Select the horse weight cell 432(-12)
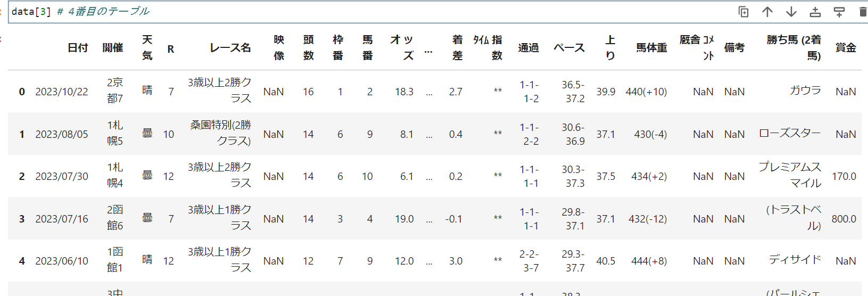Screen dimensions: 868x296 coord(647,219)
